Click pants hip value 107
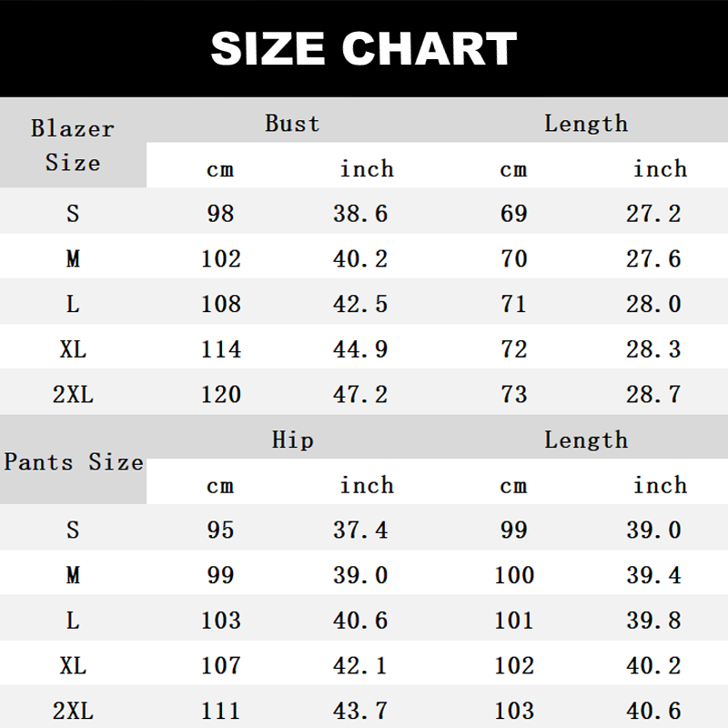The width and height of the screenshot is (728, 728). pyautogui.click(x=220, y=665)
